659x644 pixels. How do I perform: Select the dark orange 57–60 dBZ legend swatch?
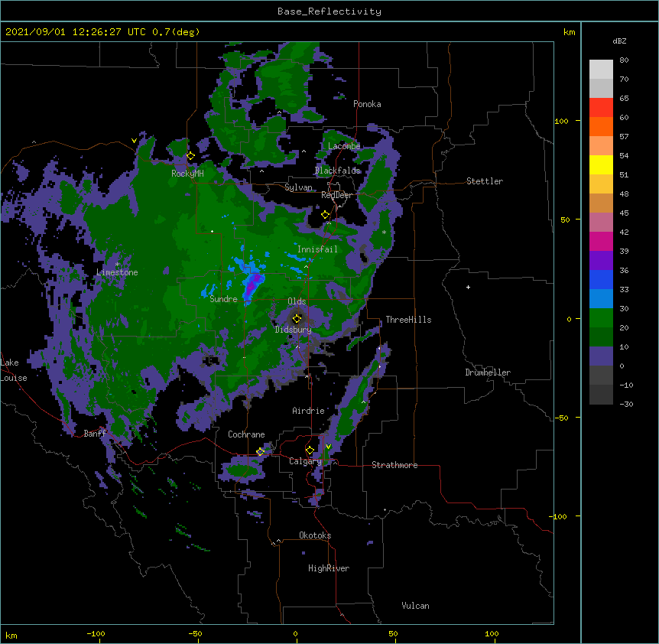click(x=601, y=126)
